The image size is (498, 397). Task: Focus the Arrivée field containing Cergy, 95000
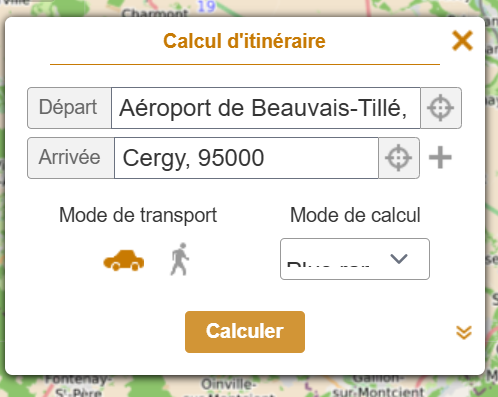246,158
